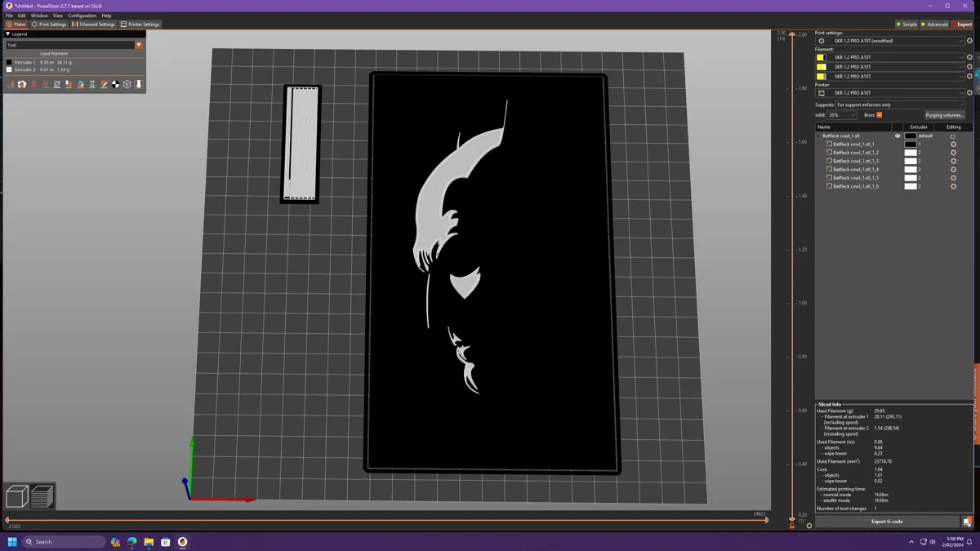The image size is (980, 551).
Task: Switch to Printer Settings tab
Action: click(140, 24)
